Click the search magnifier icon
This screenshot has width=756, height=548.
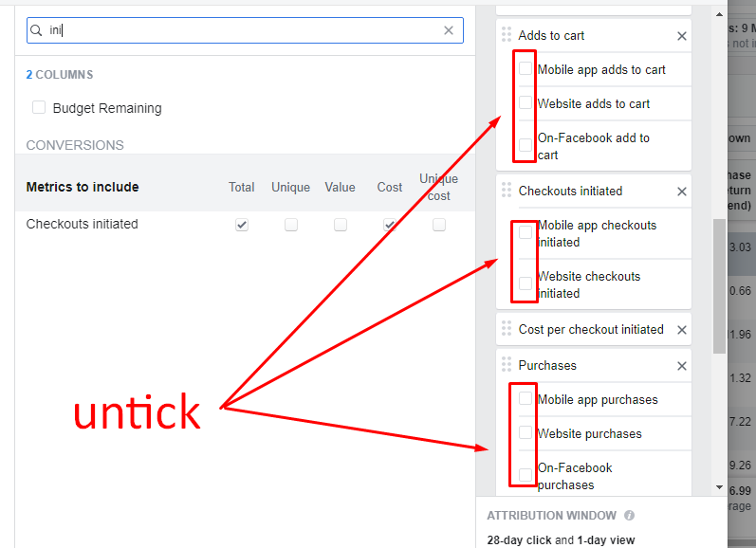pyautogui.click(x=36, y=30)
